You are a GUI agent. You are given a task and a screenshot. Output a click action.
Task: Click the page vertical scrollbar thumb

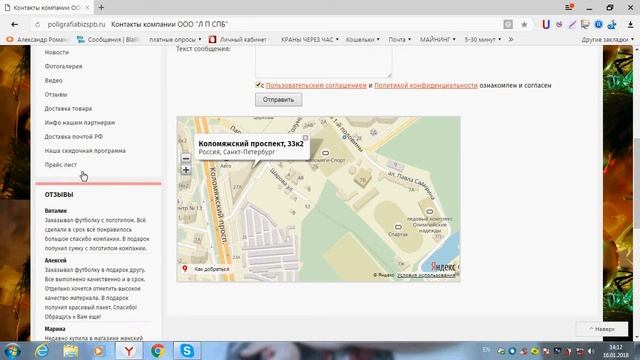[x=637, y=184]
